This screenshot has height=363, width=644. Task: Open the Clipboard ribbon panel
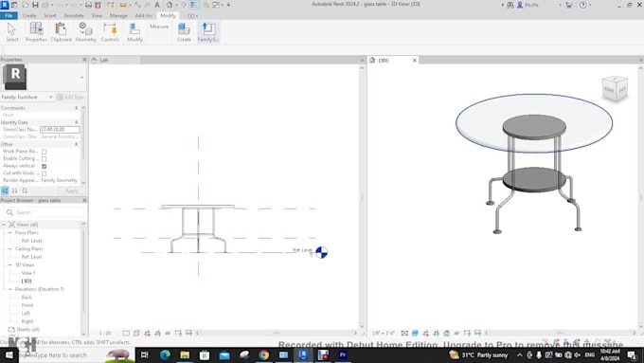pos(62,32)
